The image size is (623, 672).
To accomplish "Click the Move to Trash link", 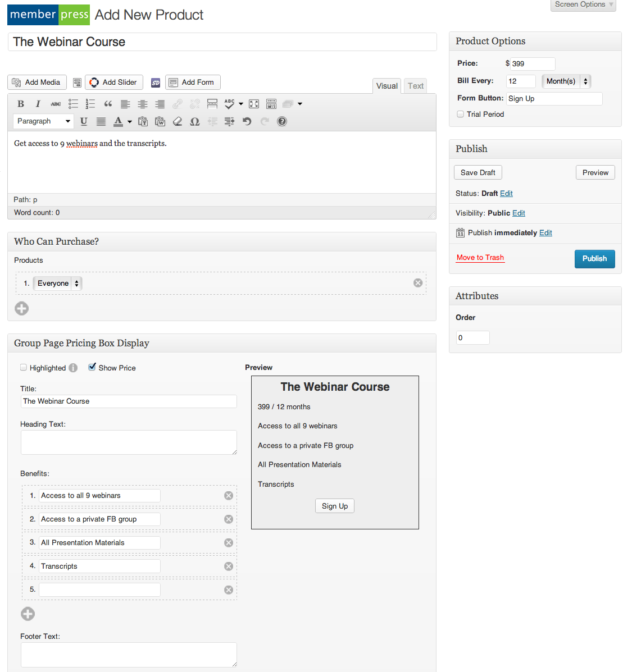I will (x=480, y=258).
